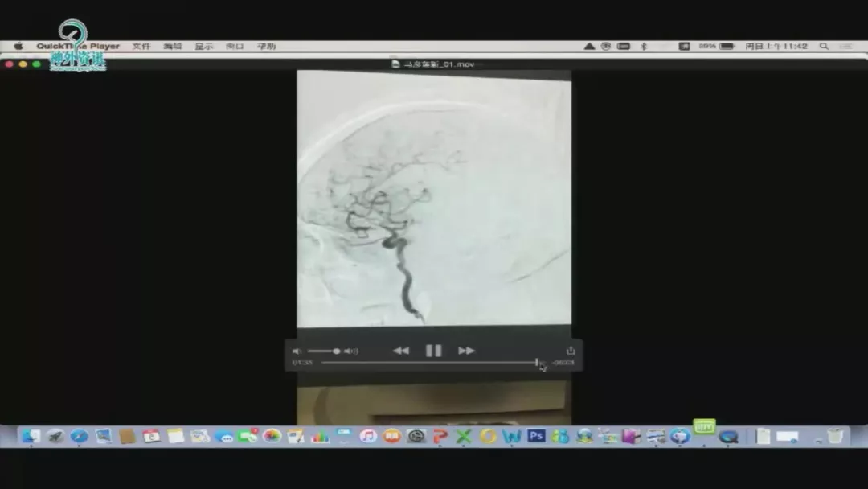
Task: Click the volume slider knob
Action: point(336,351)
